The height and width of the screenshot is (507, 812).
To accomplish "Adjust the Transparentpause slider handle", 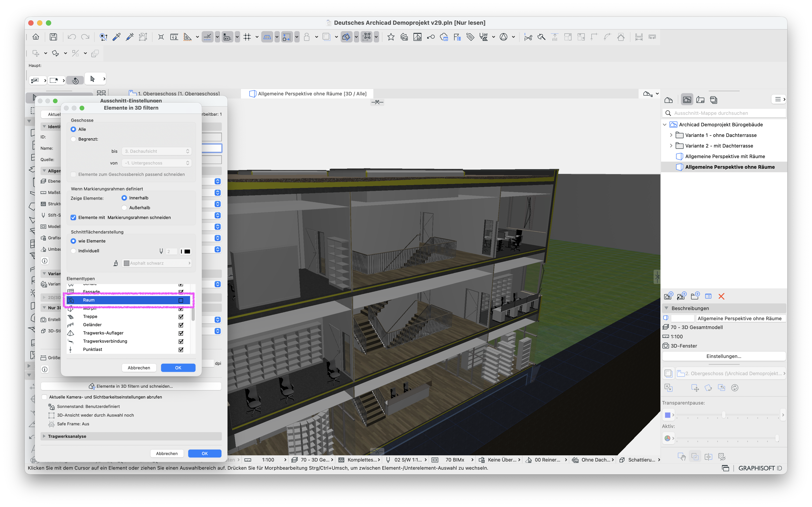I will (x=724, y=415).
